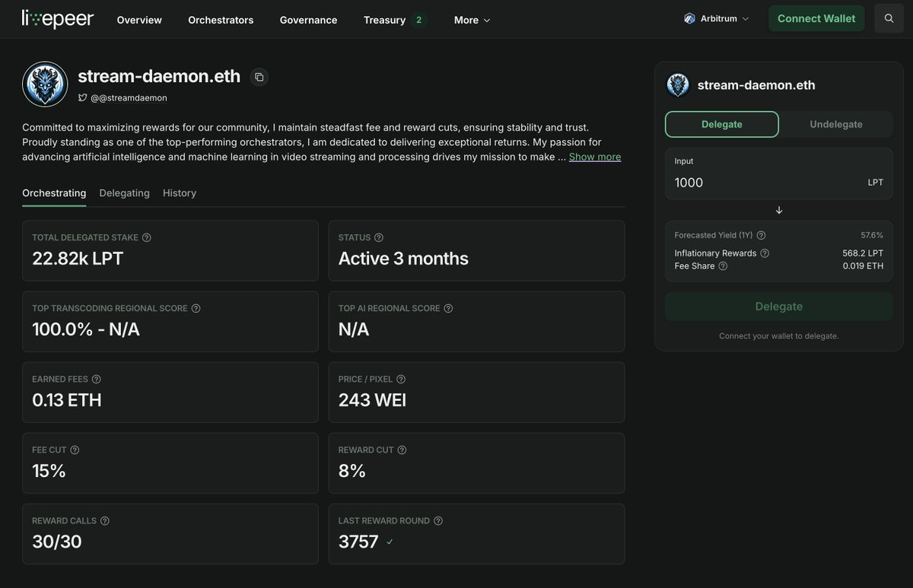This screenshot has height=588, width=913.
Task: Expand the description with Show more
Action: point(595,157)
